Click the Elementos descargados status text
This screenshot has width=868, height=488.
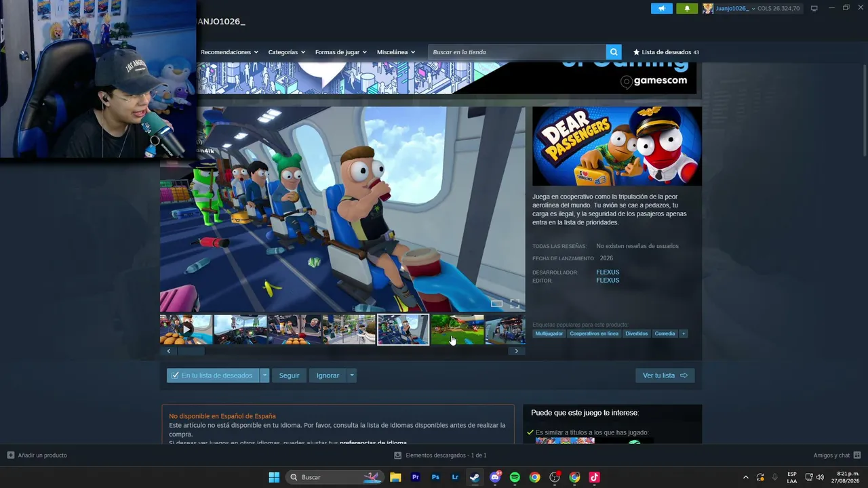click(x=446, y=455)
